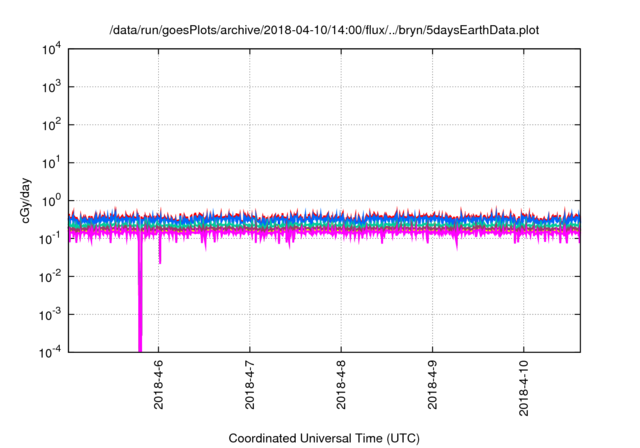Click the 10^3 y-axis tick label

[x=49, y=88]
